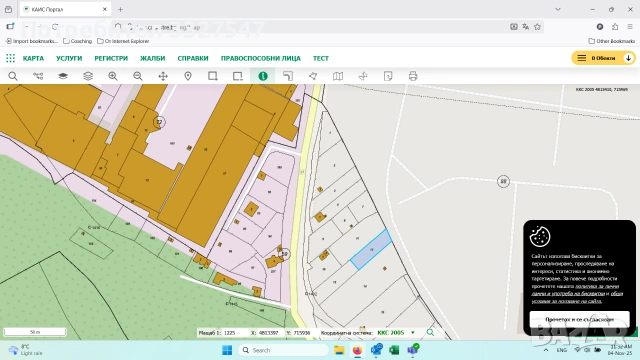Open the connected-nodes tool icon in the toolbar
640x360 pixels.
[x=38, y=76]
